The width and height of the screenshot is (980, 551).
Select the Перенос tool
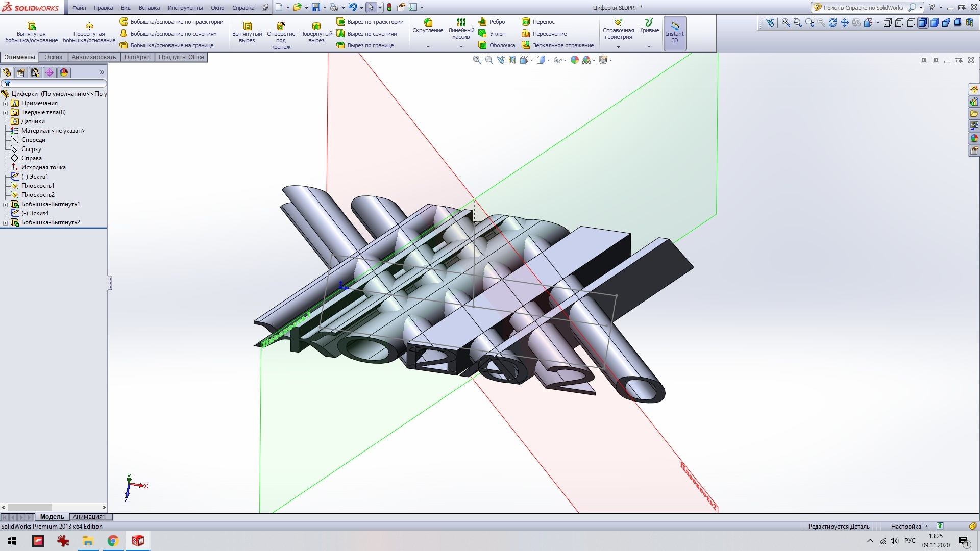click(x=538, y=22)
